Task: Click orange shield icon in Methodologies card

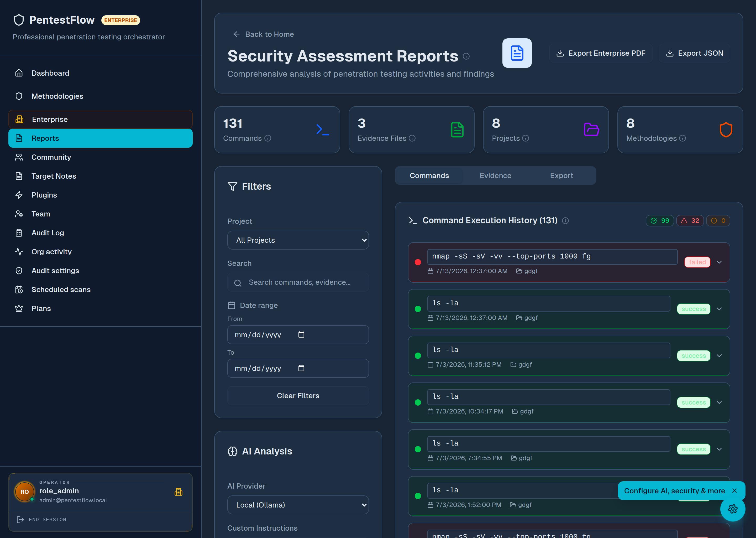Action: tap(726, 130)
